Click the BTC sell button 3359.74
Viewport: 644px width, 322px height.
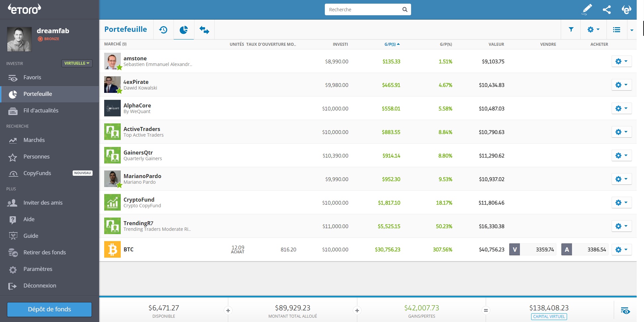[533, 249]
